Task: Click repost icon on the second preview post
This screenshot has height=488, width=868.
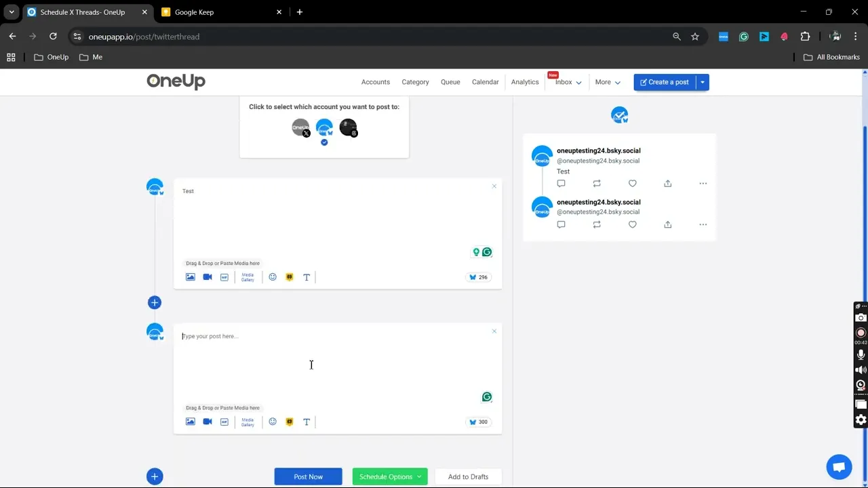Action: tap(597, 224)
